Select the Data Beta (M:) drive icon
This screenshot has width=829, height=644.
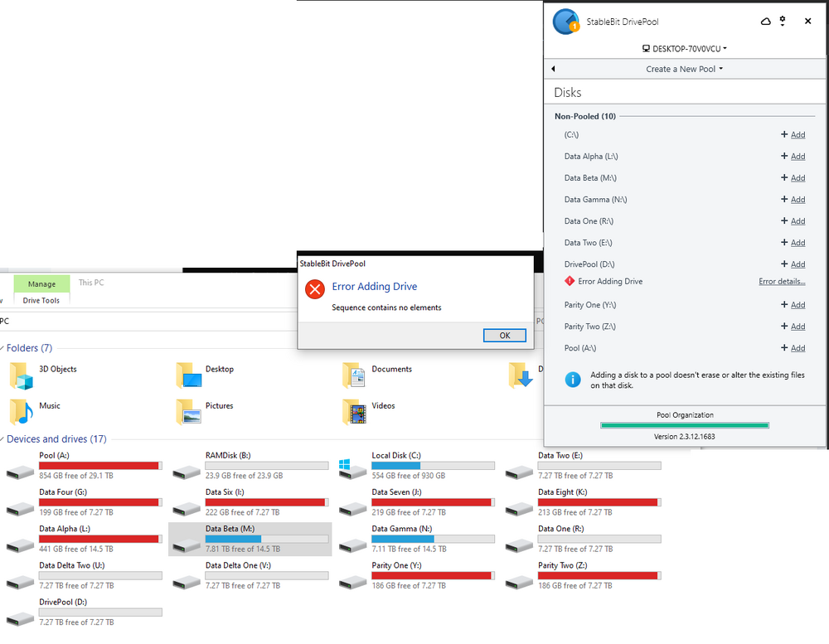[x=186, y=545]
